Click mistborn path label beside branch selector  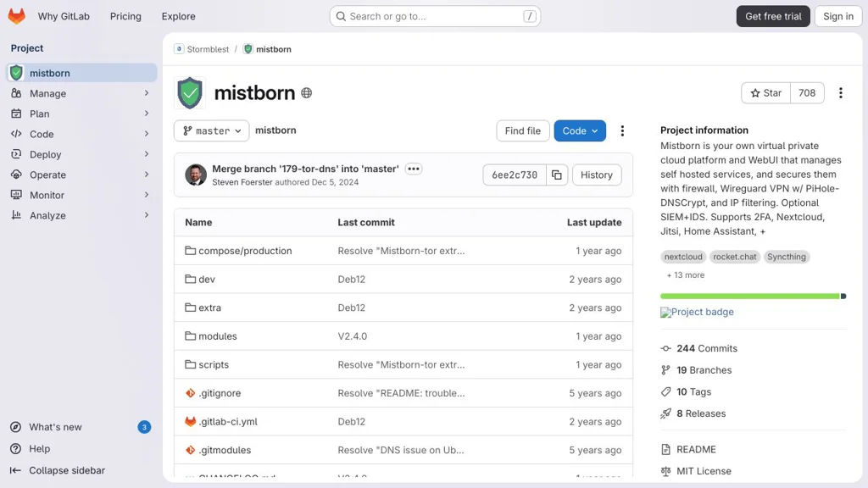275,130
